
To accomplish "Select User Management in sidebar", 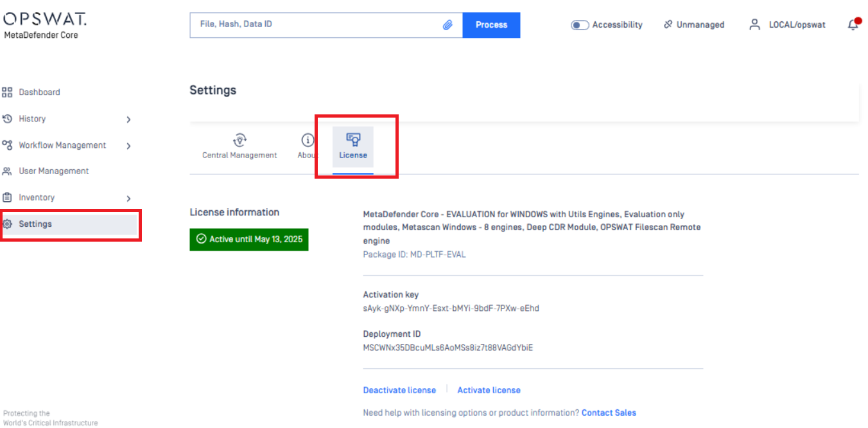I will click(x=54, y=170).
